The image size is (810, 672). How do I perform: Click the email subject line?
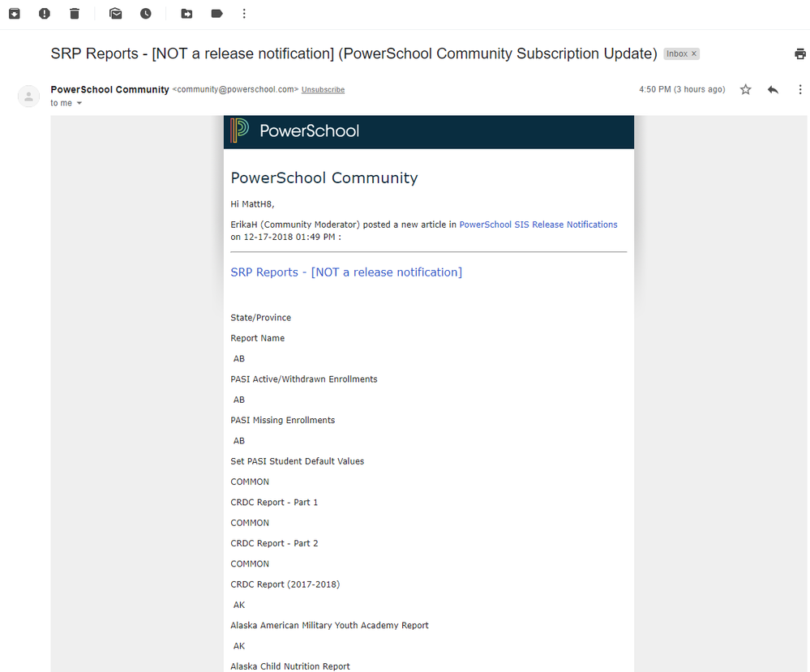pyautogui.click(x=354, y=54)
